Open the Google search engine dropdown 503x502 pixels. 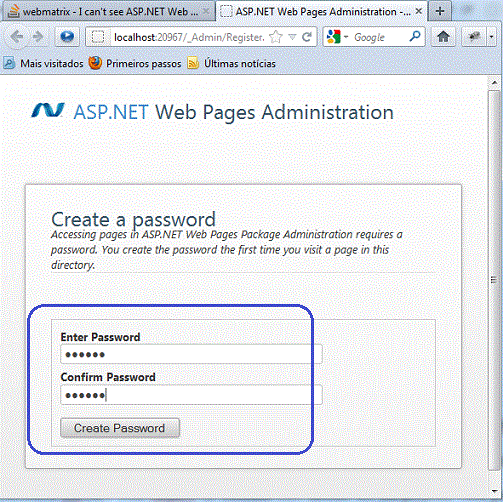pyautogui.click(x=337, y=37)
